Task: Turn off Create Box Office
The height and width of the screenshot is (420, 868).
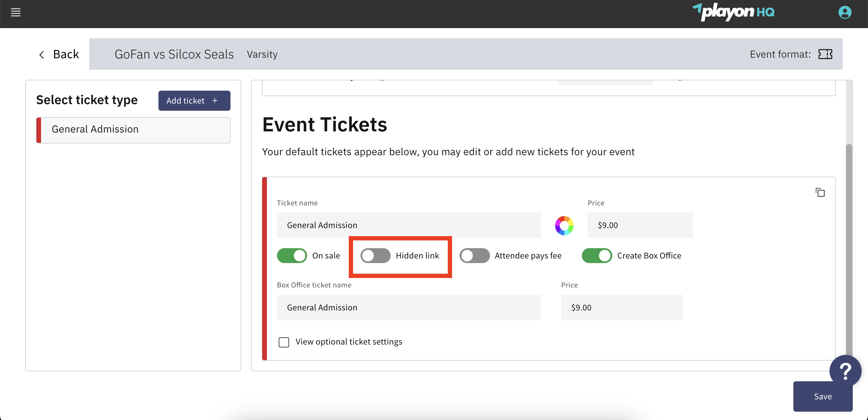Action: [597, 256]
